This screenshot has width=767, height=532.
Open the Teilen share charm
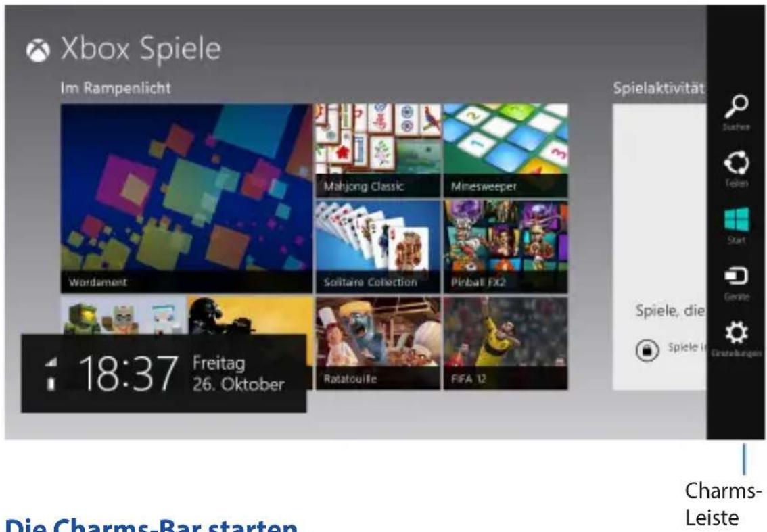pyautogui.click(x=736, y=169)
